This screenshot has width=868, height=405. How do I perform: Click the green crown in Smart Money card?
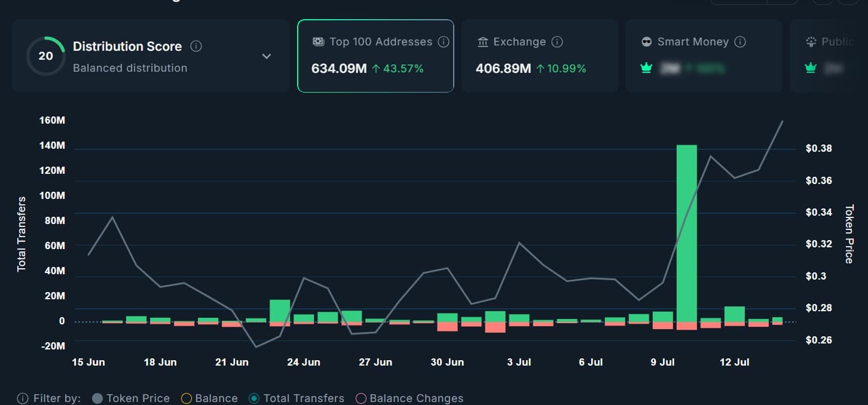point(646,68)
